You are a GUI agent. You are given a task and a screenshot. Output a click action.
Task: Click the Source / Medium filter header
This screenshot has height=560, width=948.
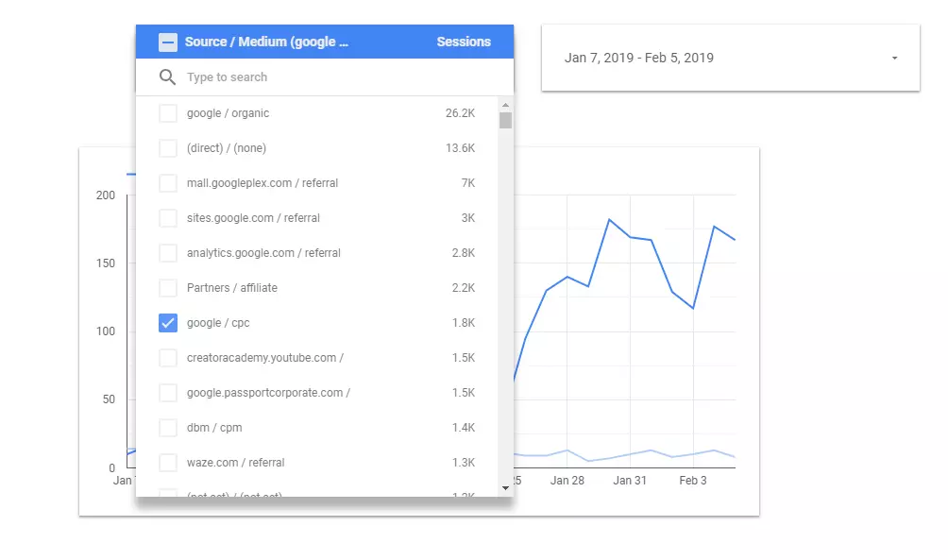click(x=266, y=42)
